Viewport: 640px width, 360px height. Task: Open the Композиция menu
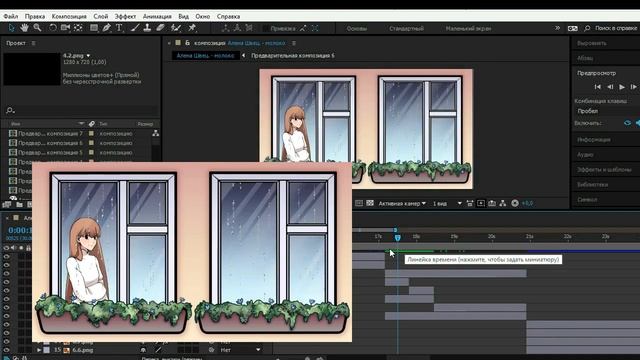coord(69,16)
